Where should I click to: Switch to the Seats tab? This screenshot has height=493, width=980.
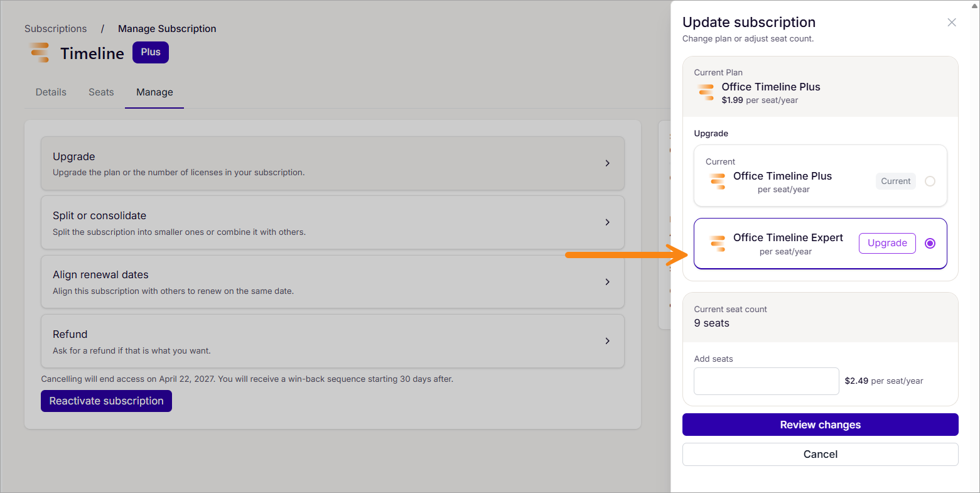(x=101, y=92)
